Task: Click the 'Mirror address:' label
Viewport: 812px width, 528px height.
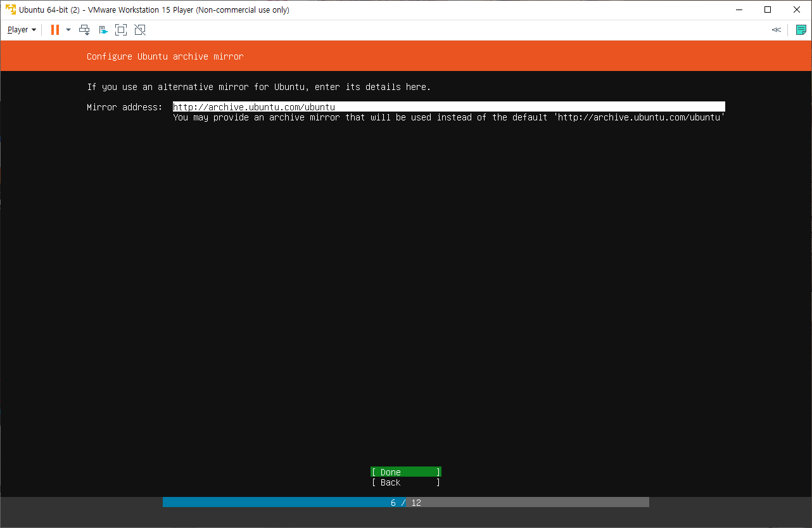Action: click(x=125, y=107)
